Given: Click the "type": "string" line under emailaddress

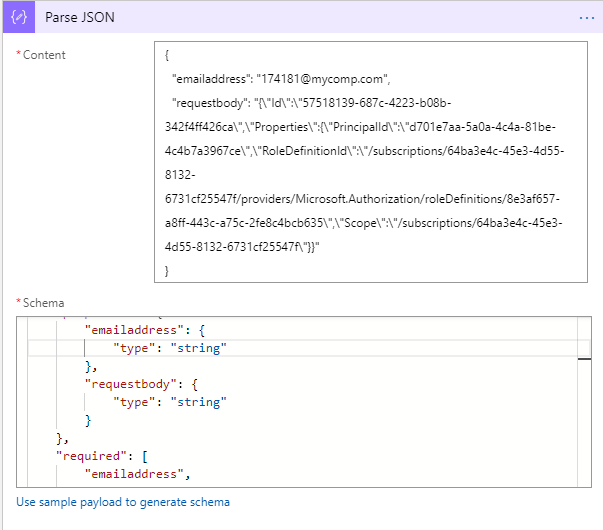Looking at the screenshot, I should [x=170, y=348].
